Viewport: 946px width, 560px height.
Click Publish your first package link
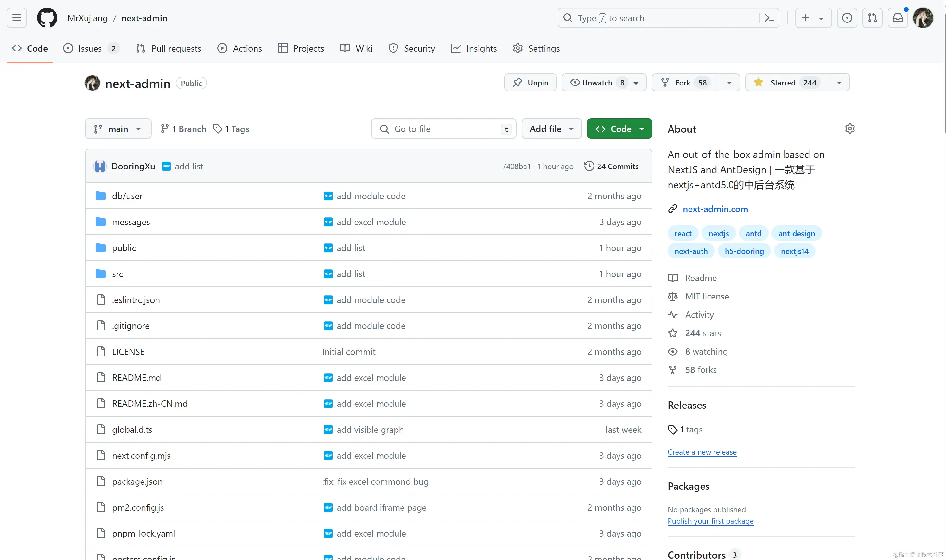(710, 521)
